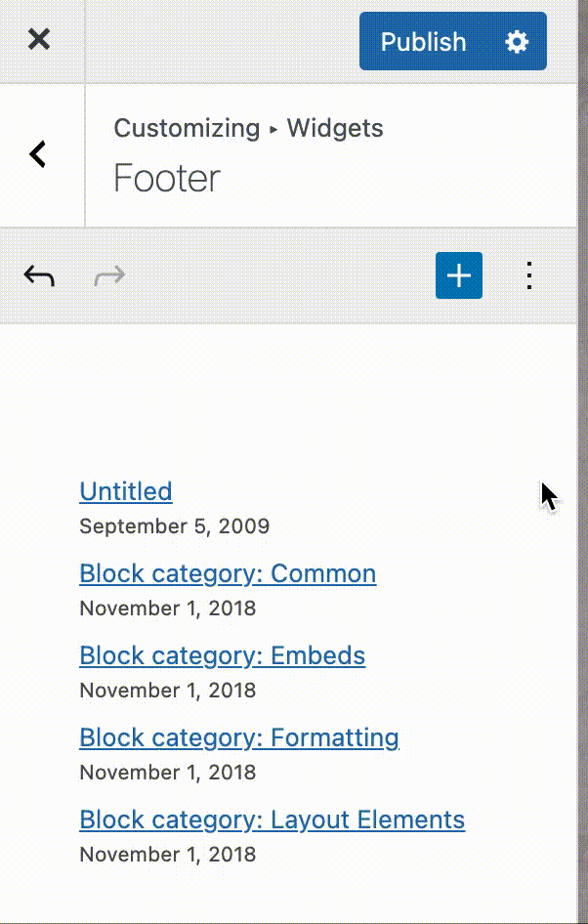Open the Block category: Formatting link
Viewport: 588px width, 924px height.
239,737
